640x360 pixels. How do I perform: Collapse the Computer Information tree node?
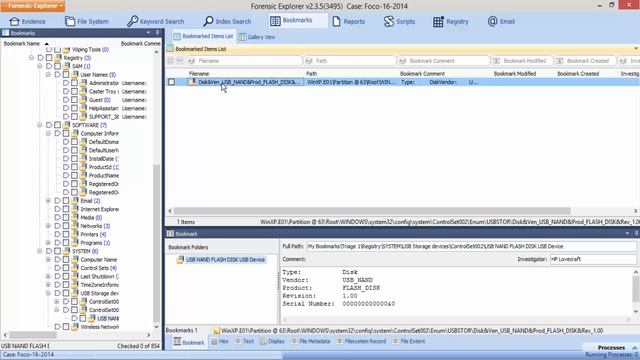[48, 133]
